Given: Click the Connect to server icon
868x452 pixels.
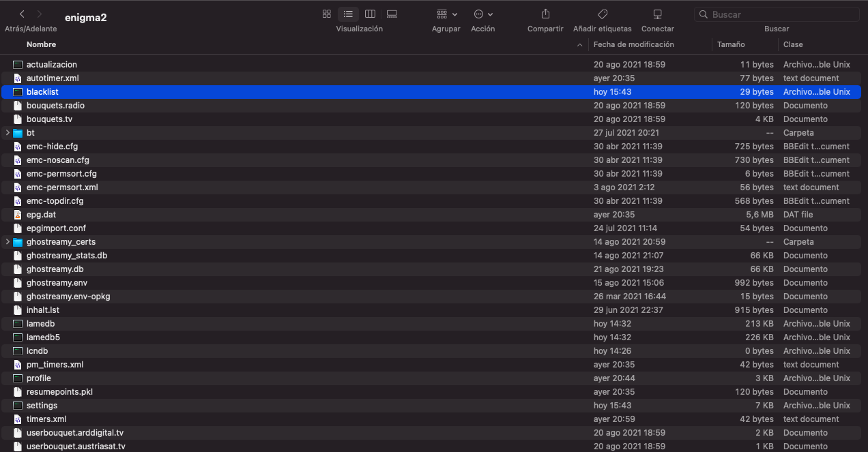Looking at the screenshot, I should (x=657, y=14).
